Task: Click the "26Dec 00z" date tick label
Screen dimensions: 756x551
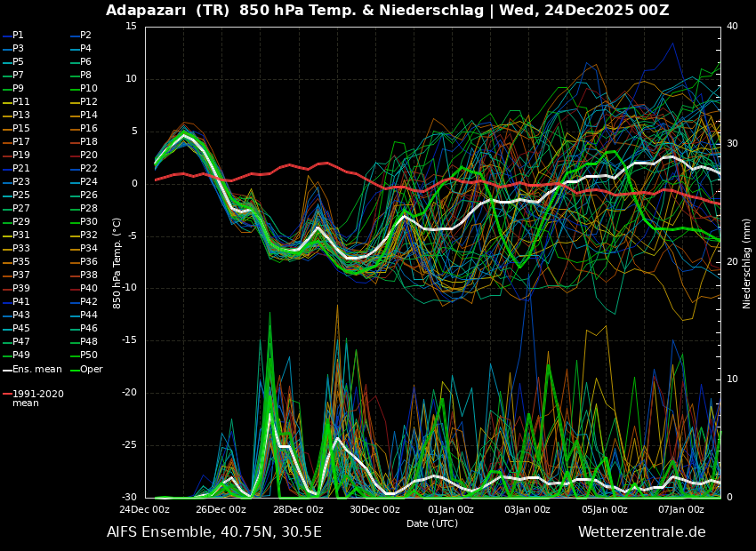Action: [221, 509]
